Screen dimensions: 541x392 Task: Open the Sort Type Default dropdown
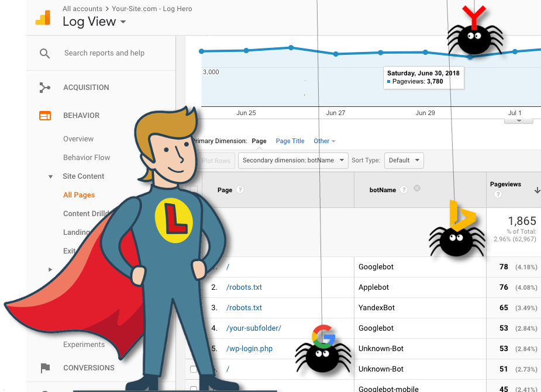(x=404, y=160)
